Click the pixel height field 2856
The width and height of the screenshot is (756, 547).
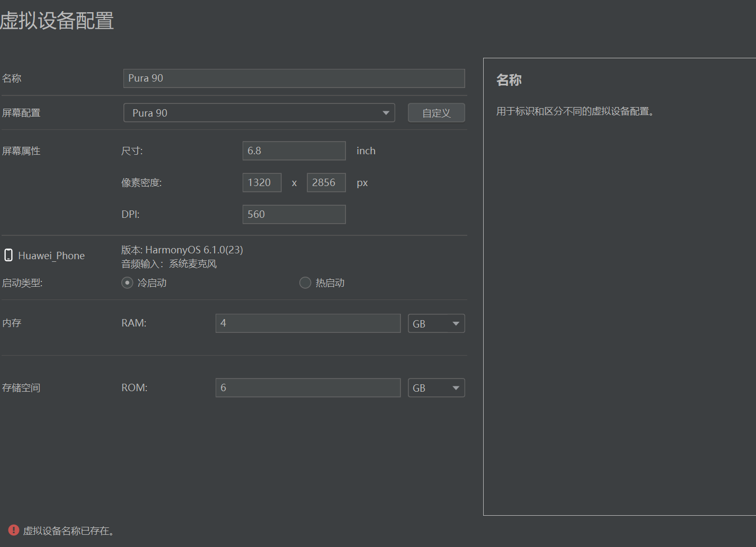[326, 182]
